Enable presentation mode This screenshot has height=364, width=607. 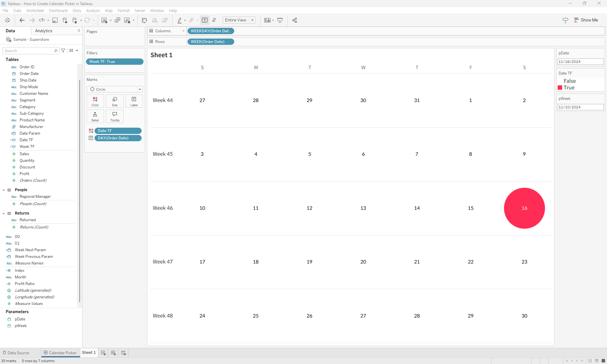point(280,20)
